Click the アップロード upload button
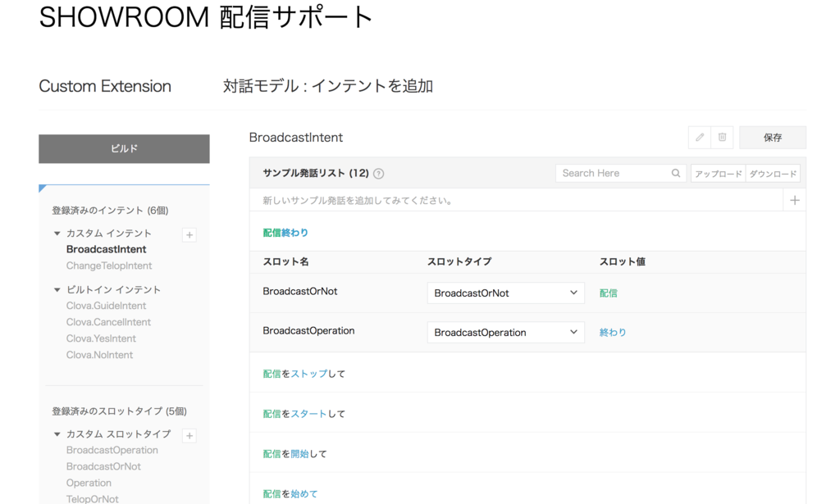Image resolution: width=840 pixels, height=504 pixels. pos(719,173)
